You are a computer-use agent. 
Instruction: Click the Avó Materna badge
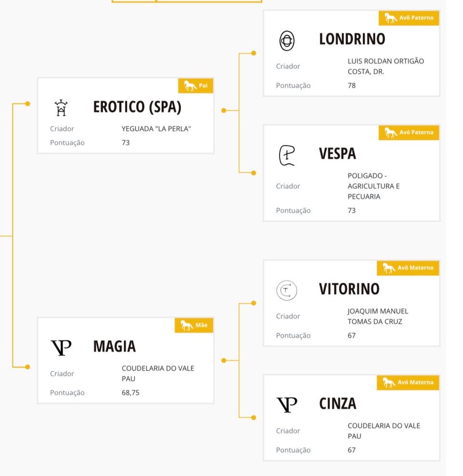click(x=408, y=383)
